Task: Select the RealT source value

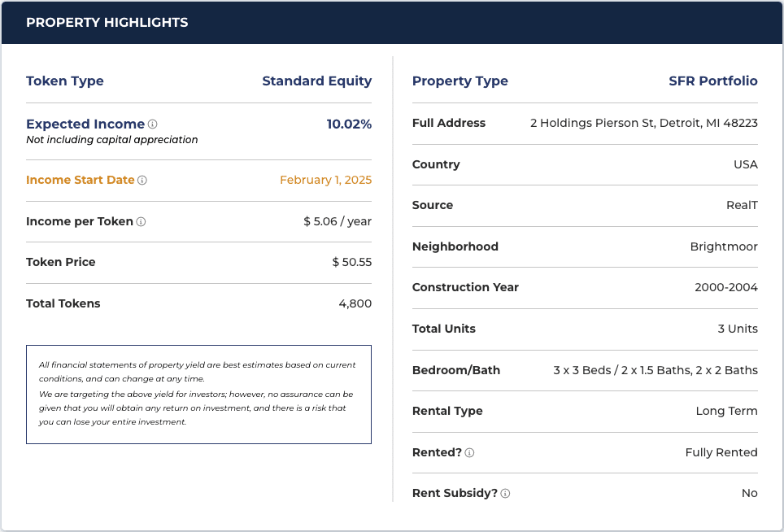Action: (x=742, y=206)
